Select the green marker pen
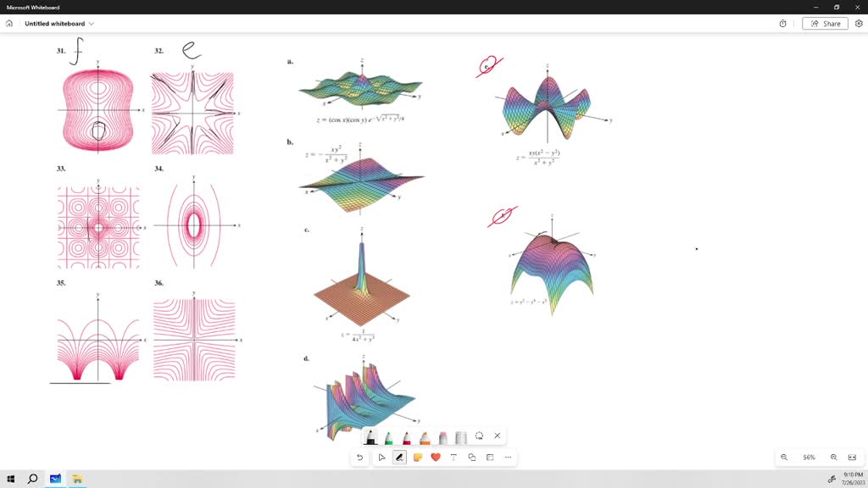The image size is (868, 488). coord(388,436)
